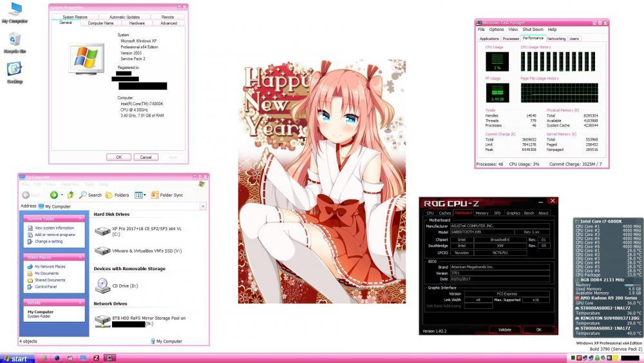Click the Views icon in My Computer toolbar
The width and height of the screenshot is (644, 363).
click(x=138, y=195)
